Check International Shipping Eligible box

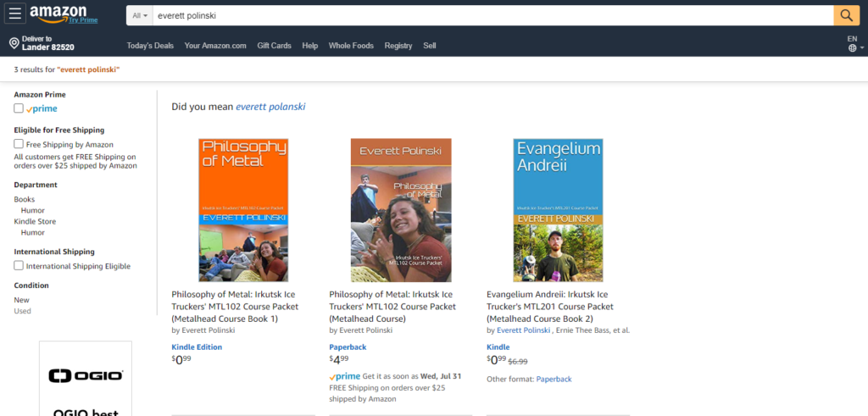19,265
